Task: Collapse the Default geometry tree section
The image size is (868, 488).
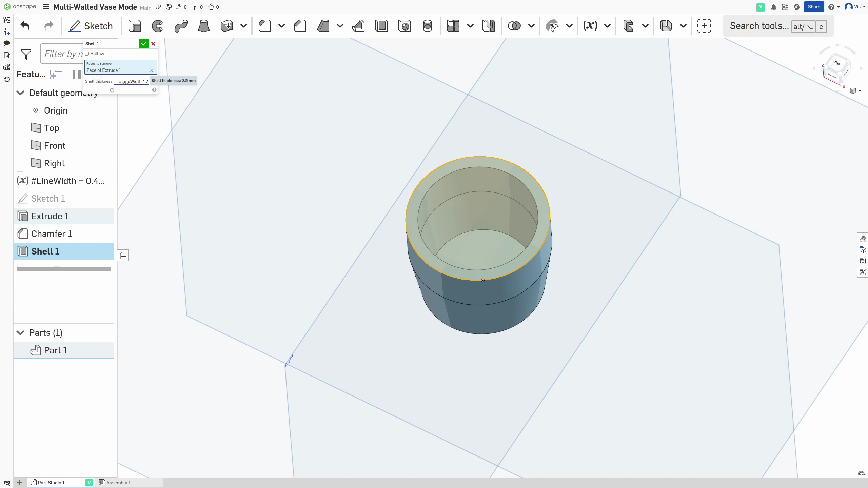Action: click(x=20, y=93)
